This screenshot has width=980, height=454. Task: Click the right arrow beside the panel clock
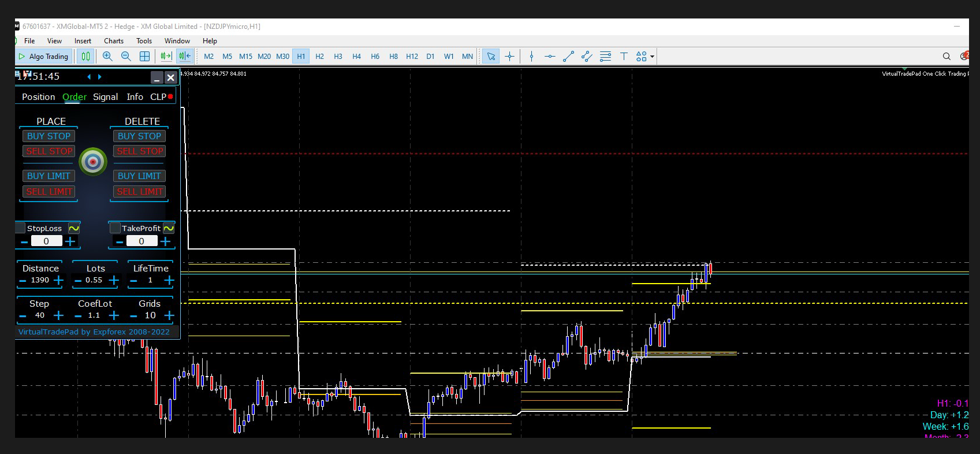[x=100, y=76]
